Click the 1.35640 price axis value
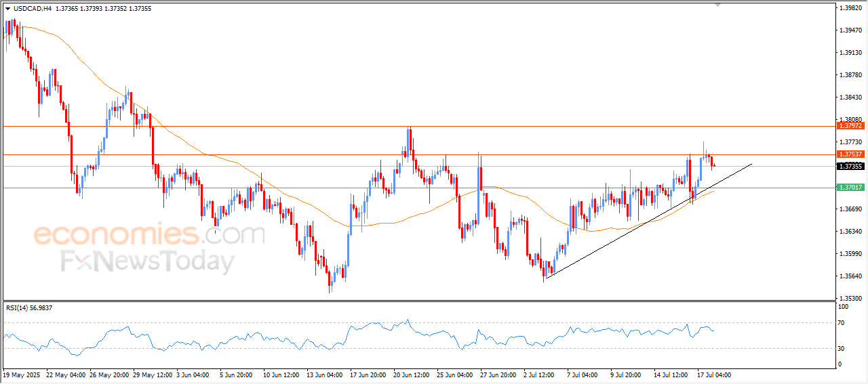This screenshot has width=868, height=384. (850, 276)
